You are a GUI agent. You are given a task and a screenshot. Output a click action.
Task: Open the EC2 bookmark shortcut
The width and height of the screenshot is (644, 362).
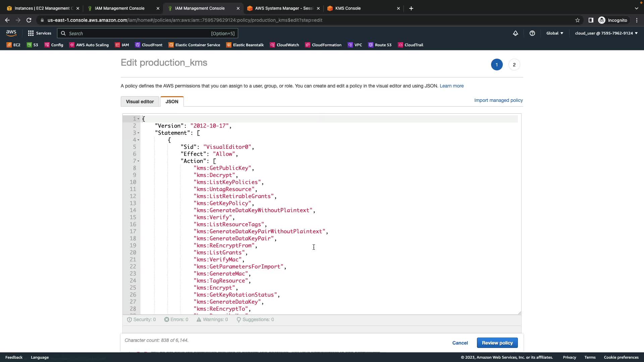[x=13, y=45]
